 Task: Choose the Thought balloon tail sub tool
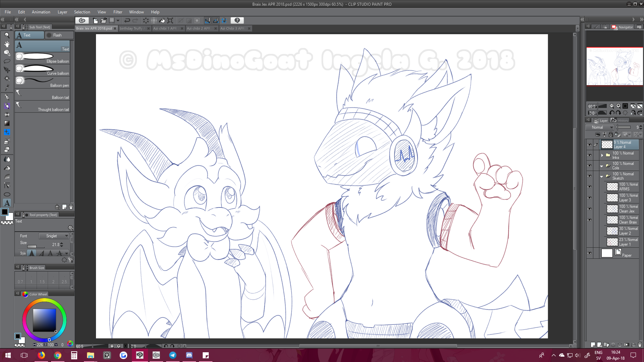(x=42, y=107)
